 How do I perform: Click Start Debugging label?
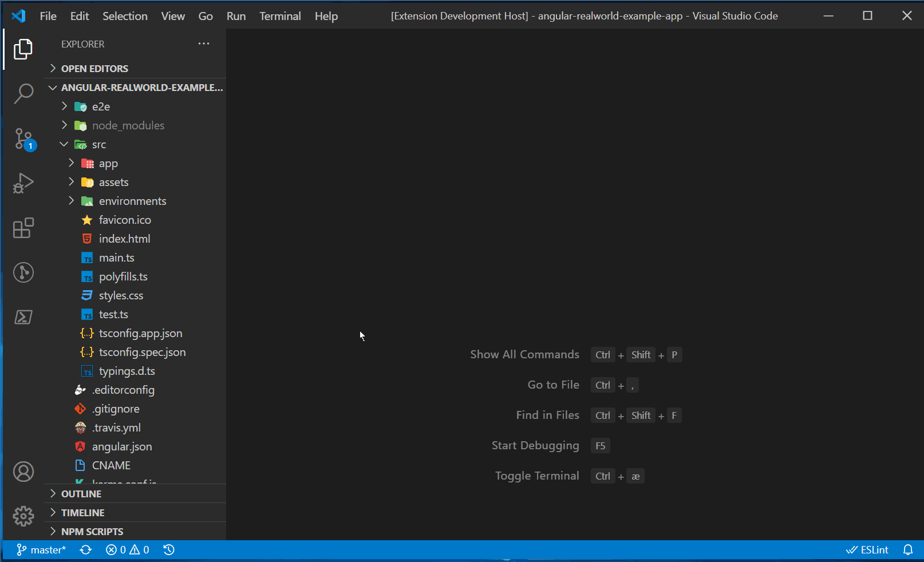[535, 445]
